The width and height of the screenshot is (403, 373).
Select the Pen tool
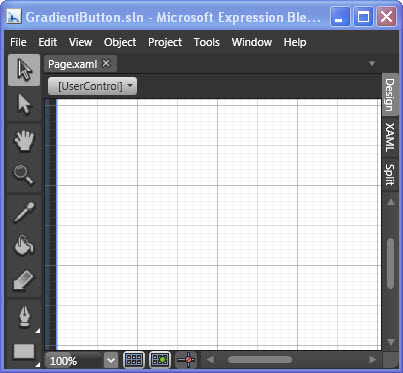24,317
